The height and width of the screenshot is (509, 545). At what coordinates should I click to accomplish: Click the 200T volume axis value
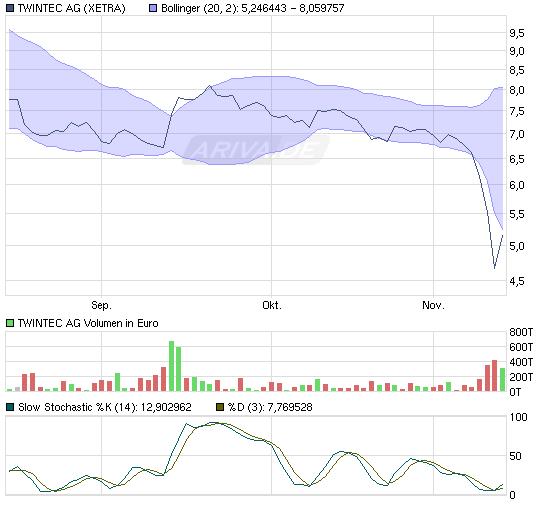click(x=521, y=377)
